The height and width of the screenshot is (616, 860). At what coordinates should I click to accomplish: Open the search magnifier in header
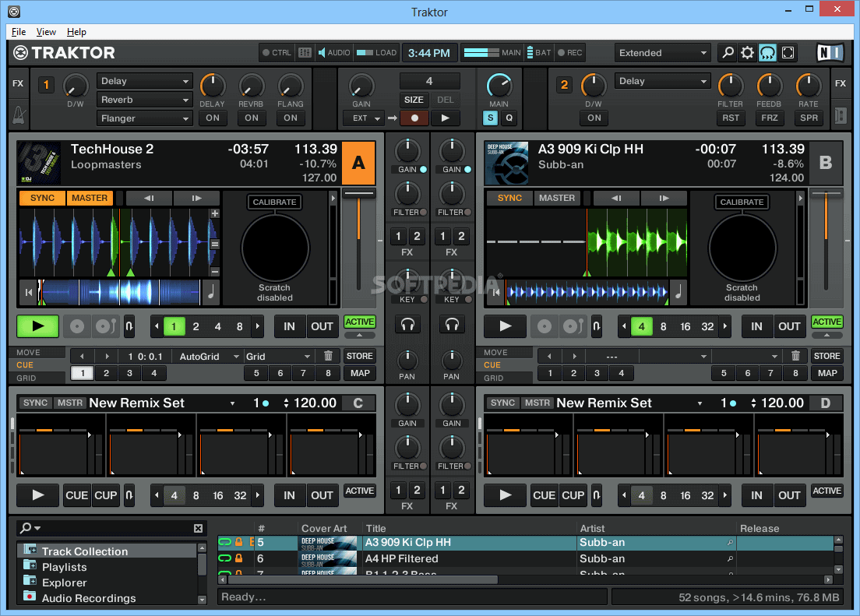pyautogui.click(x=728, y=53)
